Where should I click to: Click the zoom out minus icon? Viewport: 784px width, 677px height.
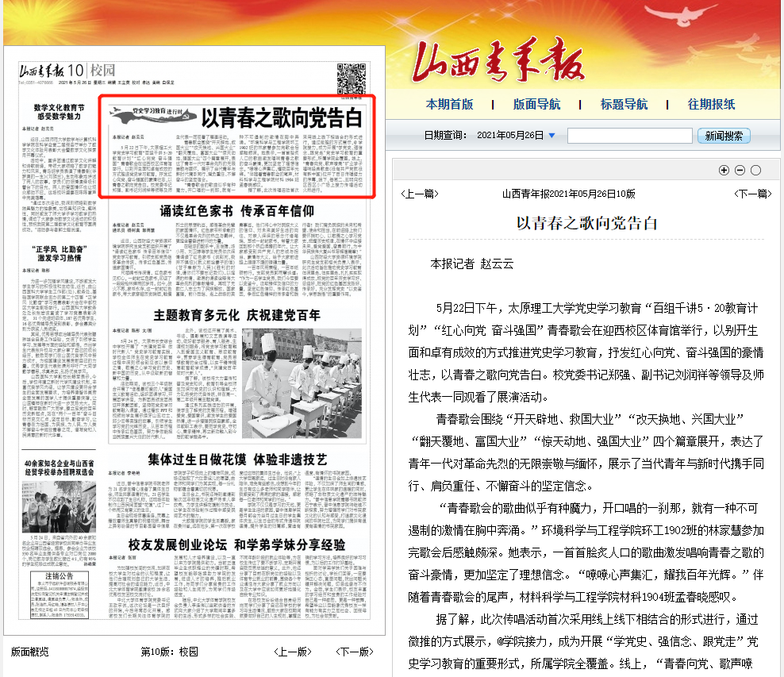pyautogui.click(x=740, y=170)
